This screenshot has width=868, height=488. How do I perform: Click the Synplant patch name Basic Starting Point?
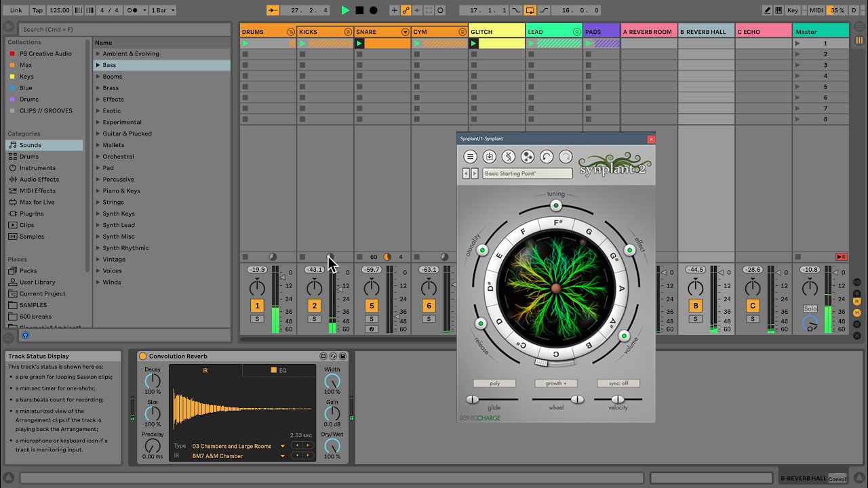[x=528, y=174]
